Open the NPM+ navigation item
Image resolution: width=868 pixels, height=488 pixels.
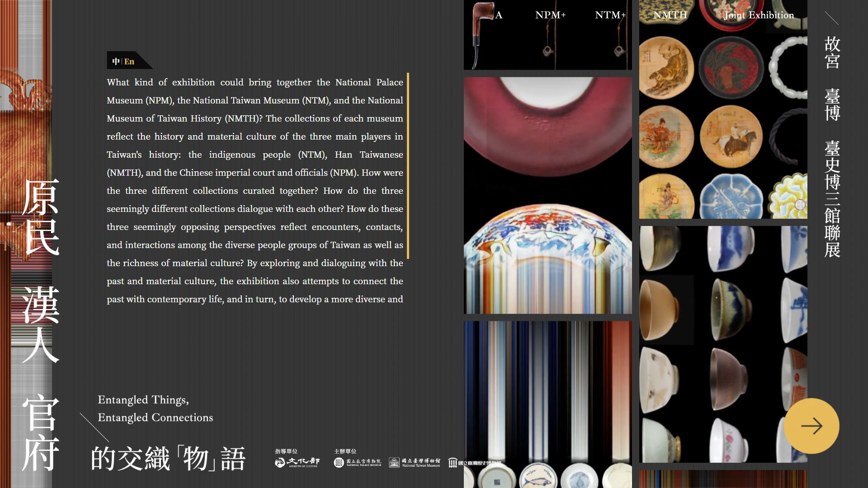pyautogui.click(x=550, y=15)
